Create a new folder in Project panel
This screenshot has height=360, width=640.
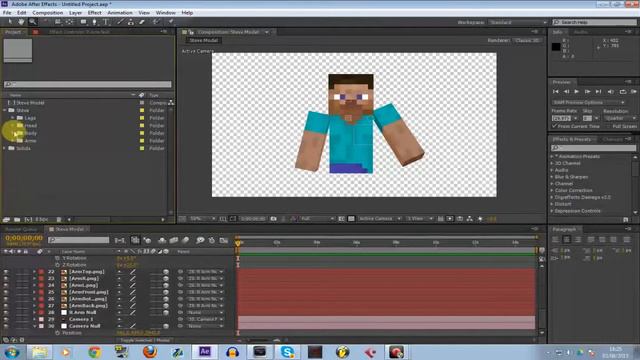click(17, 220)
